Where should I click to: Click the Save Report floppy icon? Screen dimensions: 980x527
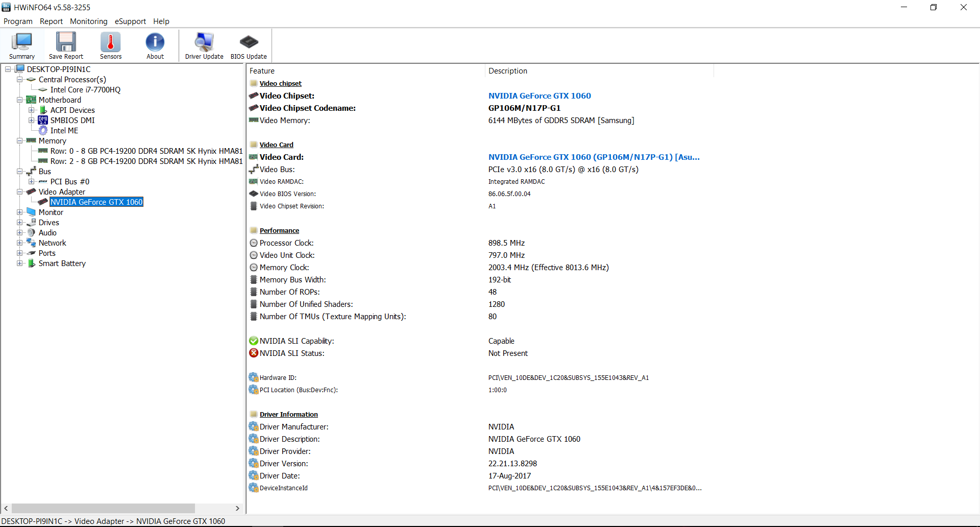pos(66,45)
